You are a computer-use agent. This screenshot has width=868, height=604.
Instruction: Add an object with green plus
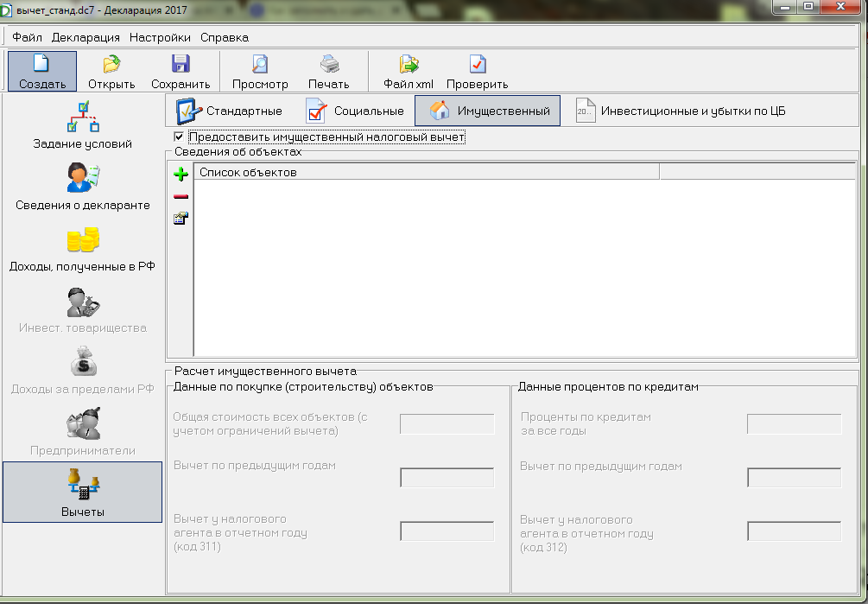(181, 175)
